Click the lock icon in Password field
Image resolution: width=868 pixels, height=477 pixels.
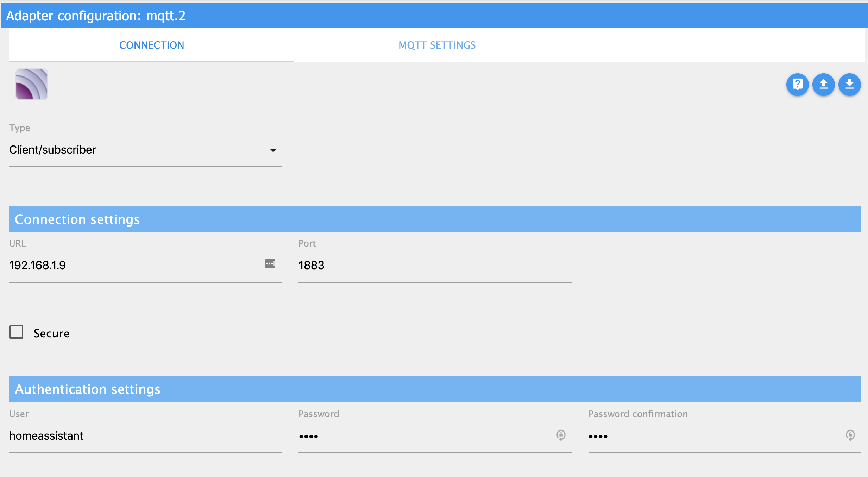click(561, 435)
